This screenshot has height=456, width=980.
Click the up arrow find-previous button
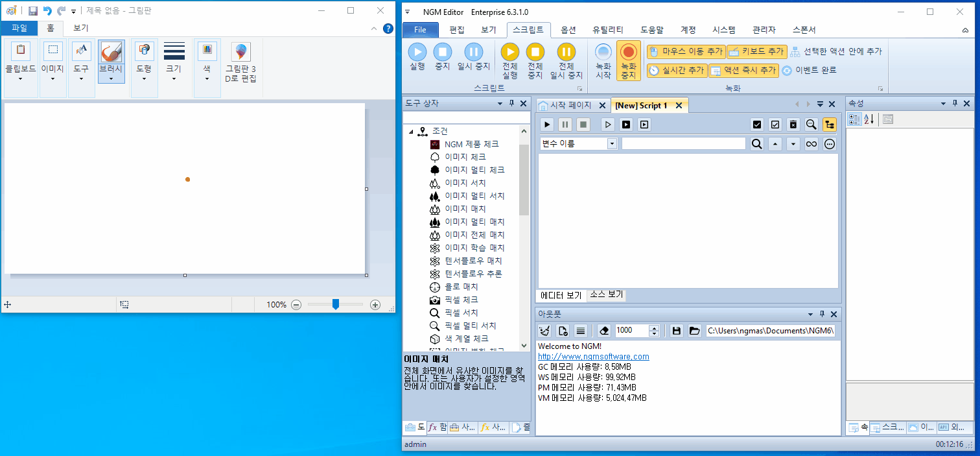tap(775, 144)
